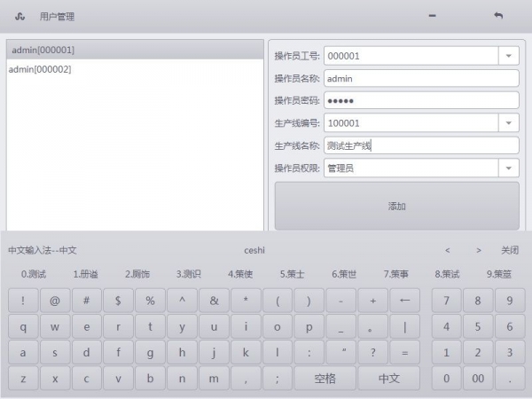Image resolution: width=532 pixels, height=399 pixels.
Task: Select admin[000001] in the user list
Action: coord(43,50)
